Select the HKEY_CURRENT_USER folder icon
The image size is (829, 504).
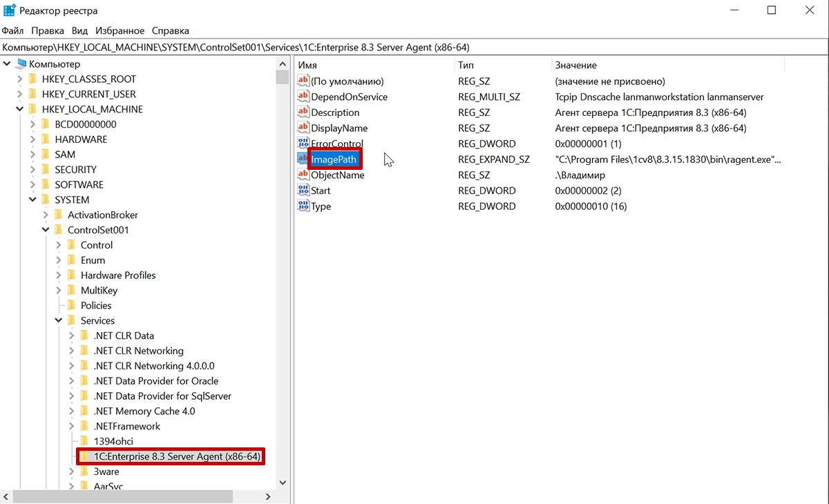coord(32,94)
